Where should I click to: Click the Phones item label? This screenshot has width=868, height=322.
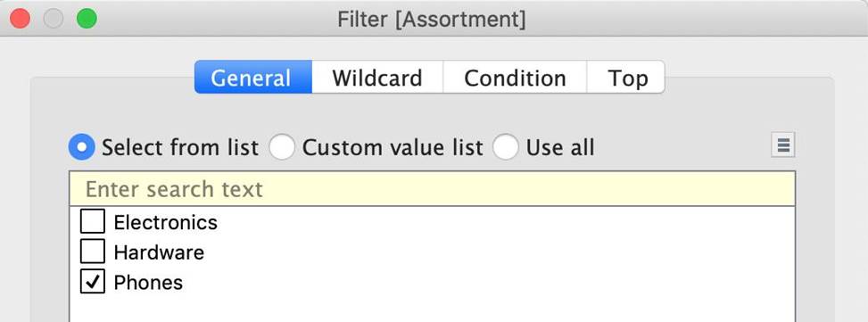pos(148,282)
